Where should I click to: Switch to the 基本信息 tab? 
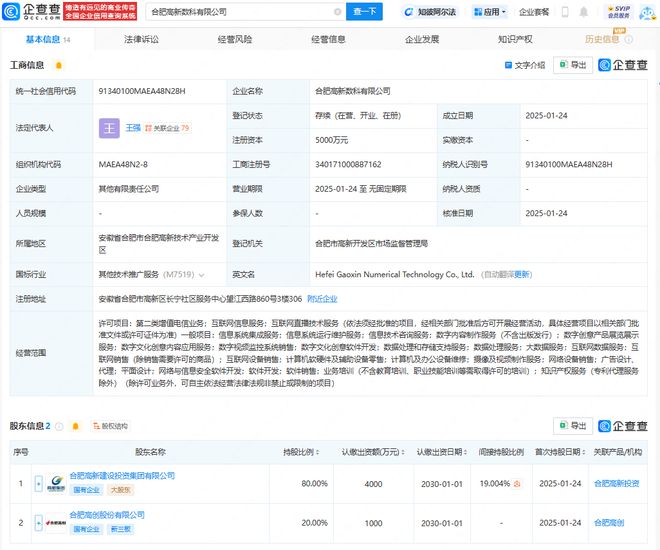(x=48, y=40)
